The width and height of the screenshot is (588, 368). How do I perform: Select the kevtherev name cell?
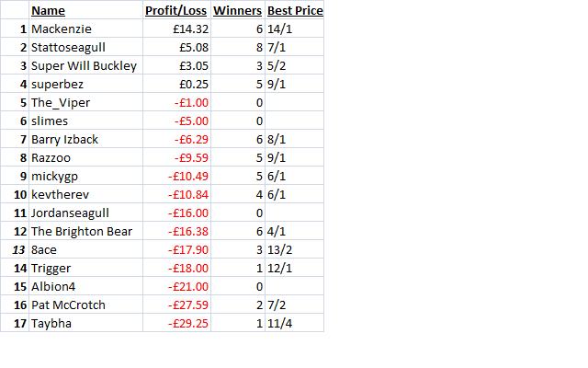pos(85,194)
